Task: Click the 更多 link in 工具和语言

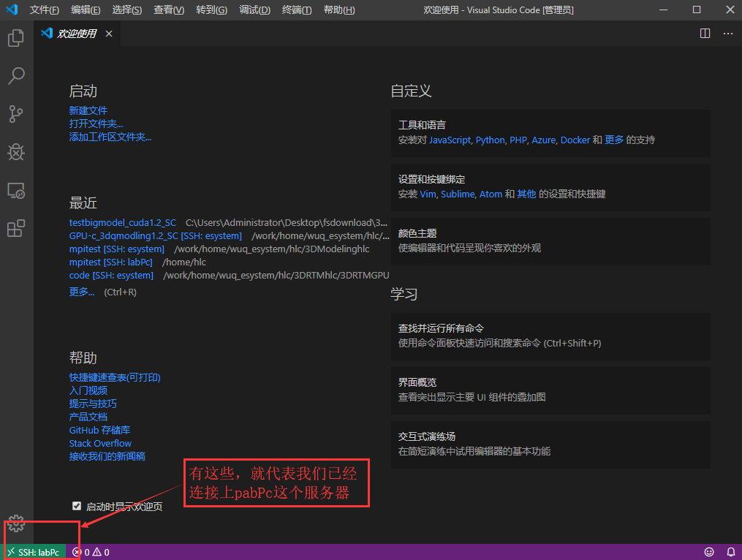Action: pyautogui.click(x=614, y=140)
